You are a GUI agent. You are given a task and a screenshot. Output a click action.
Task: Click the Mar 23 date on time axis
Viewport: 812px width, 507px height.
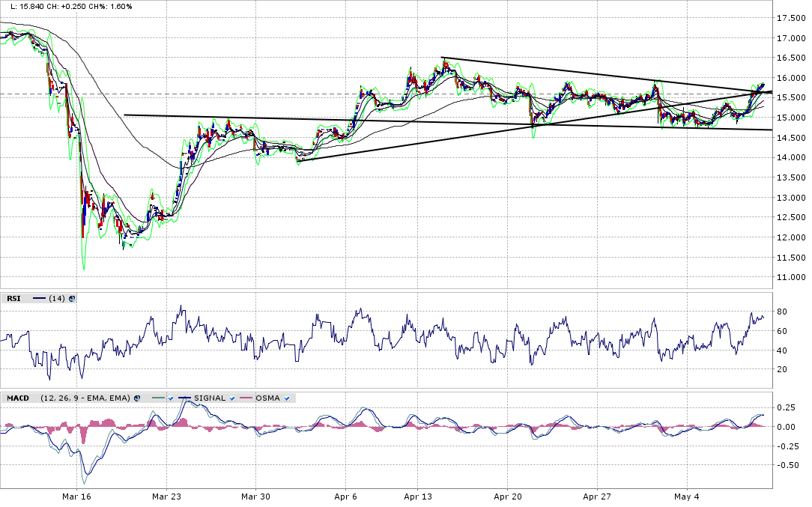pos(166,497)
